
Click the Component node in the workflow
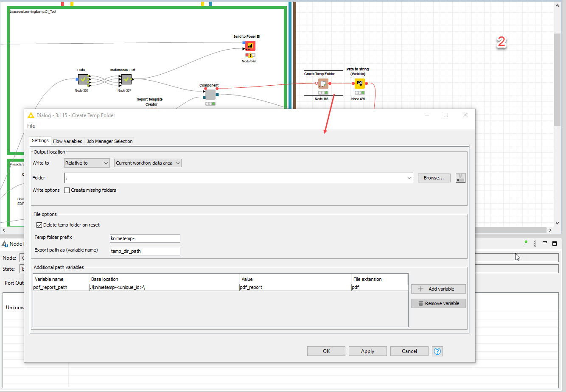click(210, 95)
